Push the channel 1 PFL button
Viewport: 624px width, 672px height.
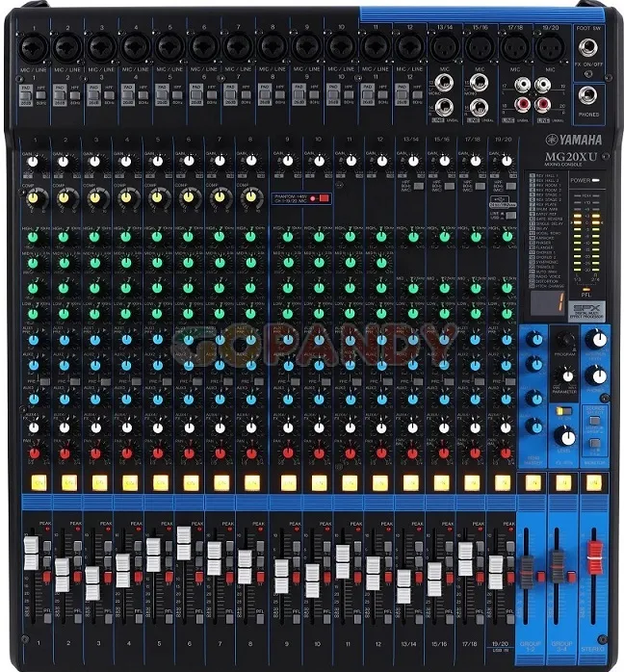[47, 618]
